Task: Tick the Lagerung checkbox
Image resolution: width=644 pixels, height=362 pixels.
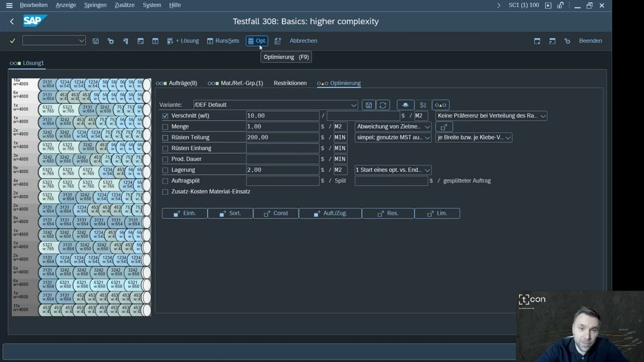Action: pos(165,170)
